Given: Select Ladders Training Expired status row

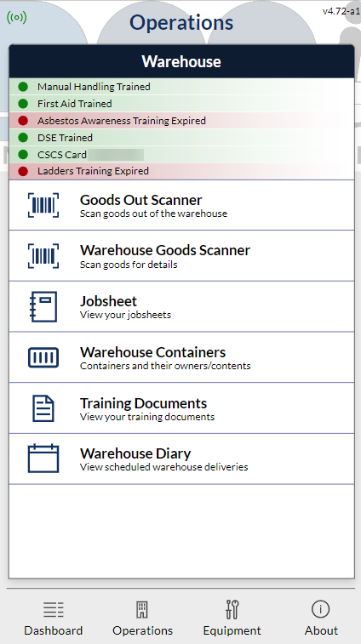Looking at the screenshot, I should pos(181,171).
